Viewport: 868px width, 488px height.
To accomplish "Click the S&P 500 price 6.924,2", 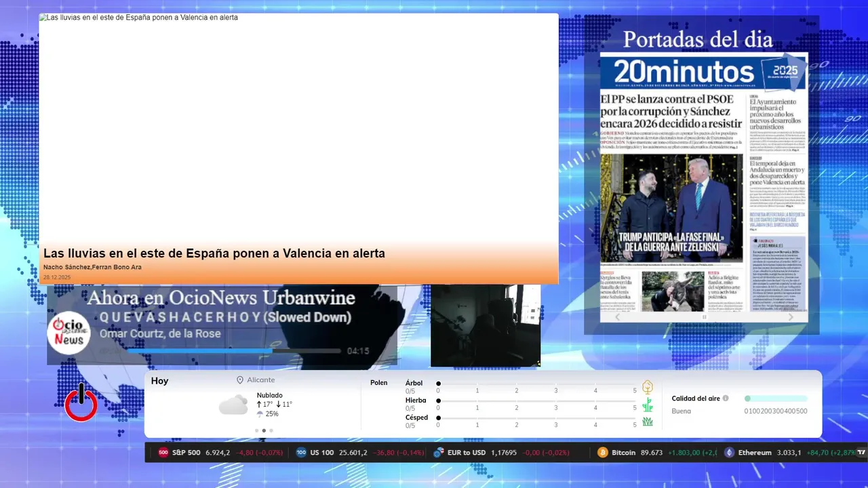I will pos(218,453).
